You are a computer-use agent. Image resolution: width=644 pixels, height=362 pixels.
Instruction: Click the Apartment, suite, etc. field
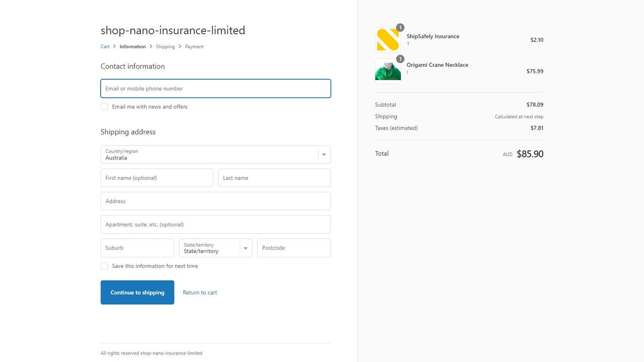point(216,225)
